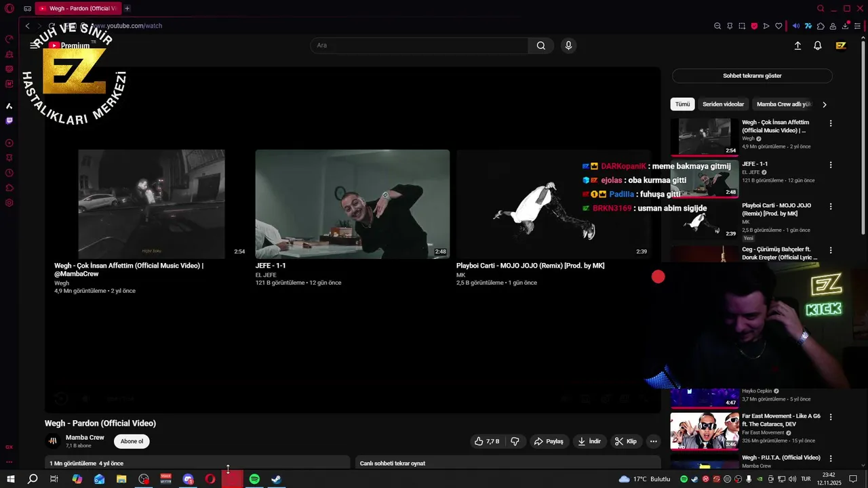The height and width of the screenshot is (488, 868).
Task: Click the heart bookmark icon in address bar
Action: pos(778,26)
